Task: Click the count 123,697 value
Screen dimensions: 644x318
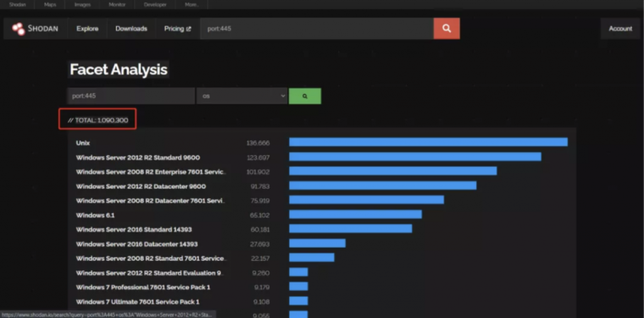Action: (258, 158)
